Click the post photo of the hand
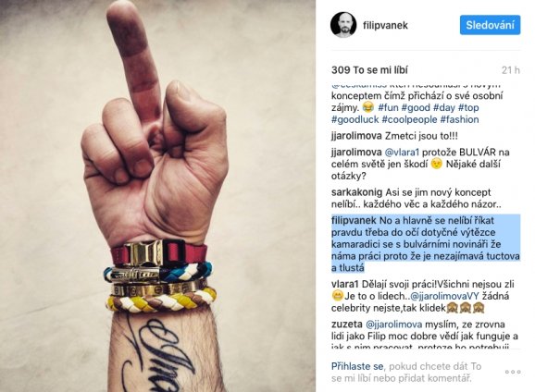Viewport: 535px width, 392px height. [157, 196]
